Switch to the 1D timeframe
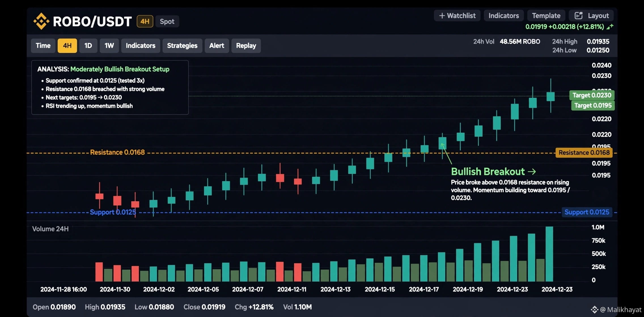 pyautogui.click(x=88, y=46)
